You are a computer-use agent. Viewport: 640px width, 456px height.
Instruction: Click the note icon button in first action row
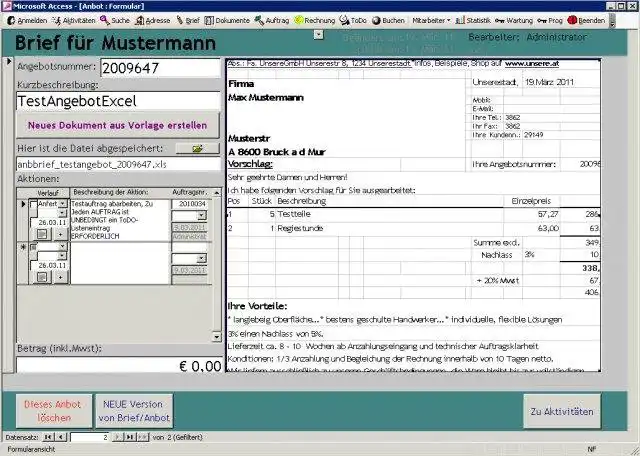point(42,234)
